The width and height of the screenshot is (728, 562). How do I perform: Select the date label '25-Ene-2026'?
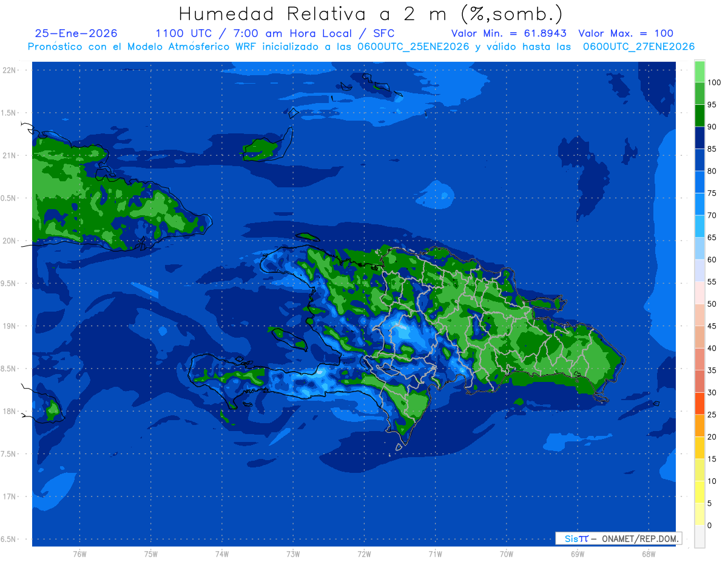tap(76, 33)
